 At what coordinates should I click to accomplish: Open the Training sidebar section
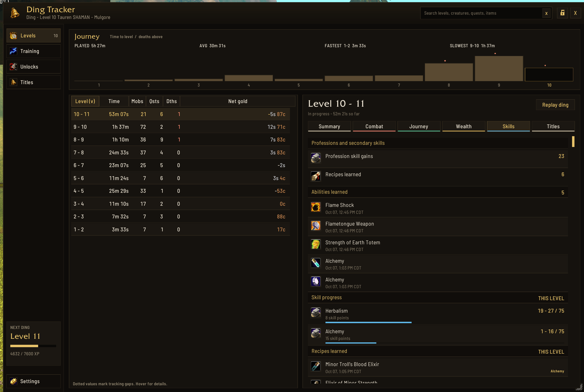(34, 51)
